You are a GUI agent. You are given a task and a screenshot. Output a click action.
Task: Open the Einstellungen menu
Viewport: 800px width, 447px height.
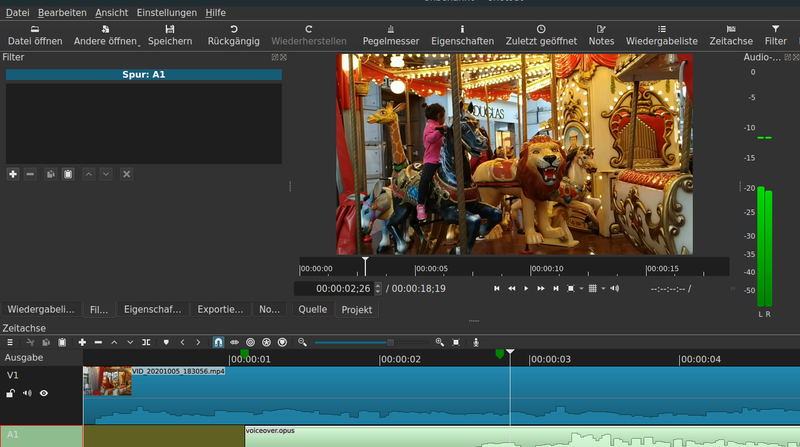click(166, 13)
